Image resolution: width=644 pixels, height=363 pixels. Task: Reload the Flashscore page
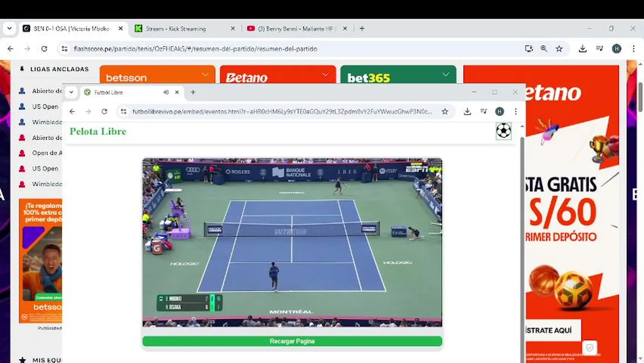tap(44, 49)
